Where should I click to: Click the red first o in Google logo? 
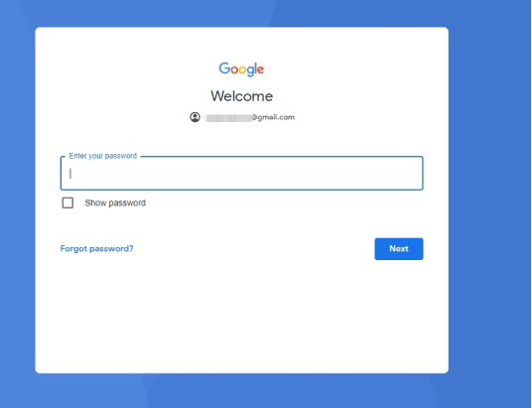(x=235, y=69)
